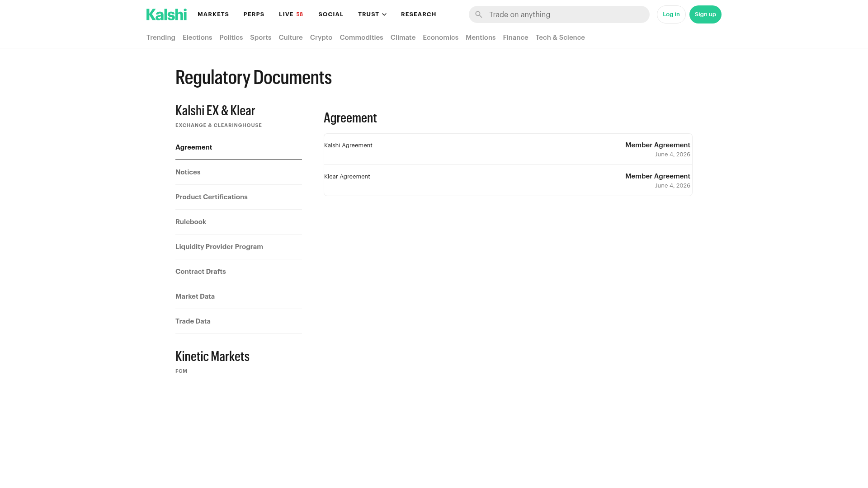Expand the Trust dropdown chevron

(x=384, y=14)
